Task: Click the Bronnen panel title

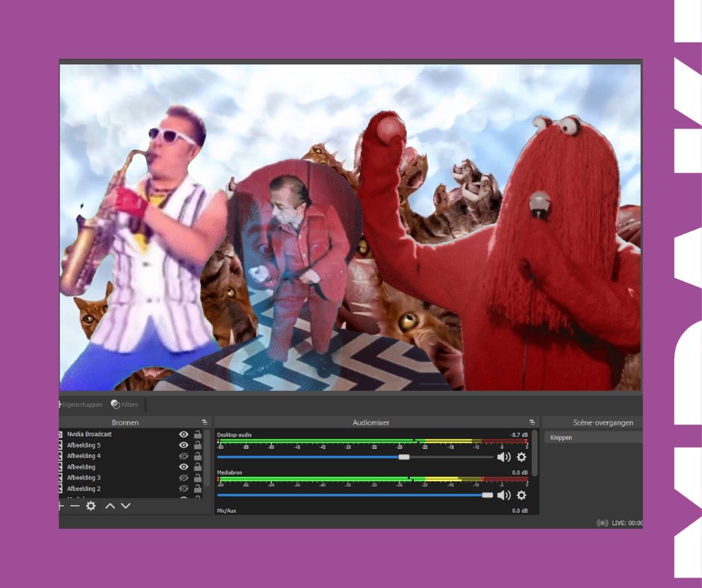Action: [x=125, y=422]
